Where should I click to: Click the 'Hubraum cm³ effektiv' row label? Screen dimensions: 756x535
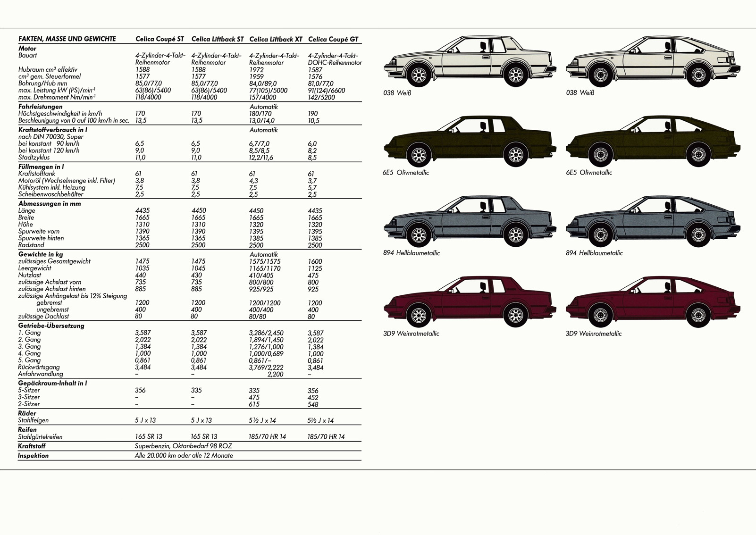48,69
